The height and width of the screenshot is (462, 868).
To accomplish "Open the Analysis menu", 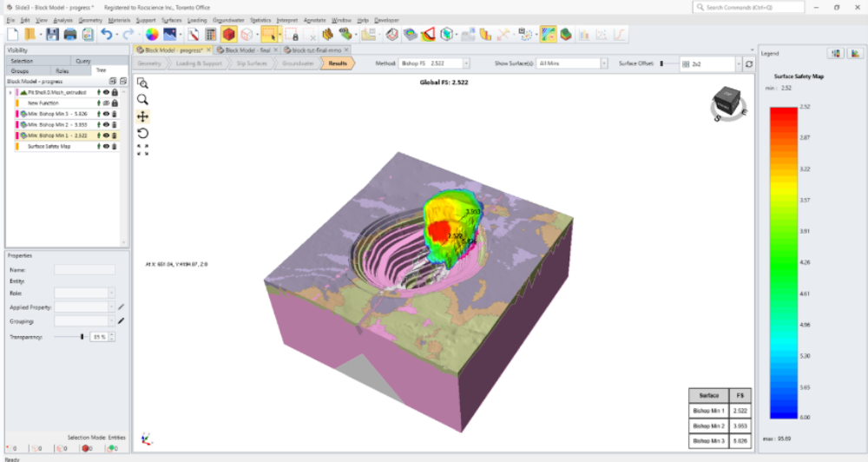I will coord(62,21).
